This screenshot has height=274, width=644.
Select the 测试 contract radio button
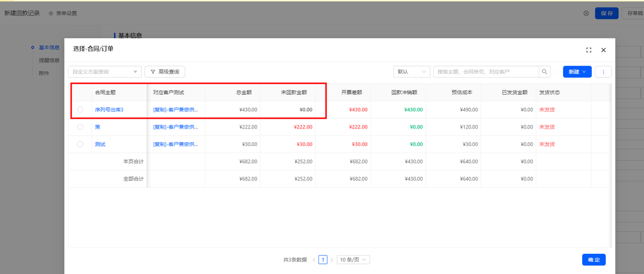click(x=80, y=144)
